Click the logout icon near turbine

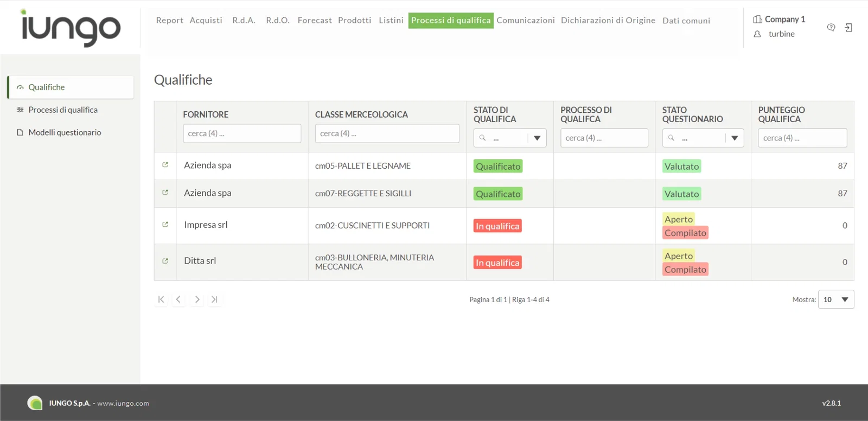click(848, 28)
